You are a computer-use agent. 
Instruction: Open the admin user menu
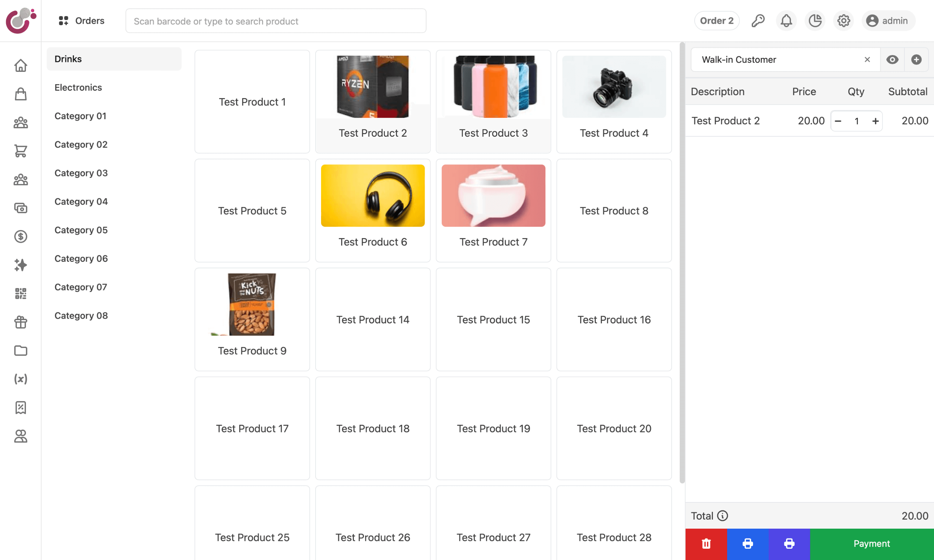pos(888,21)
